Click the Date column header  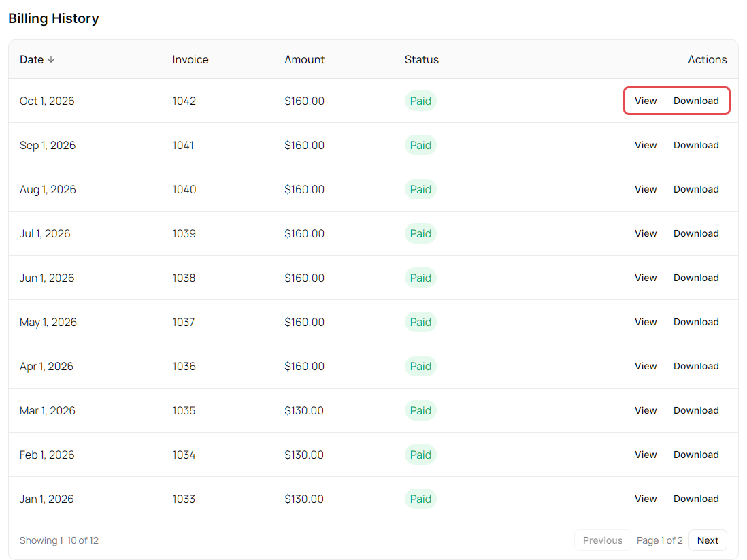(37, 60)
